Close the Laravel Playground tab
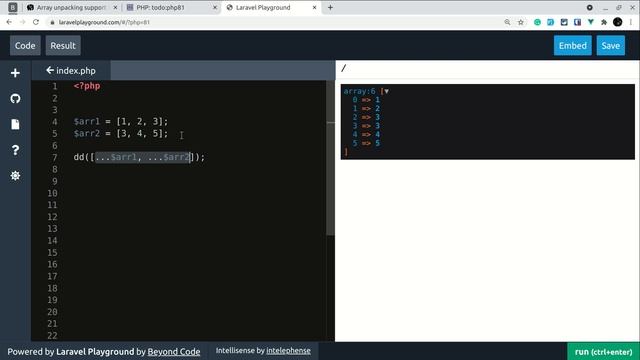This screenshot has height=360, width=640. pyautogui.click(x=314, y=7)
